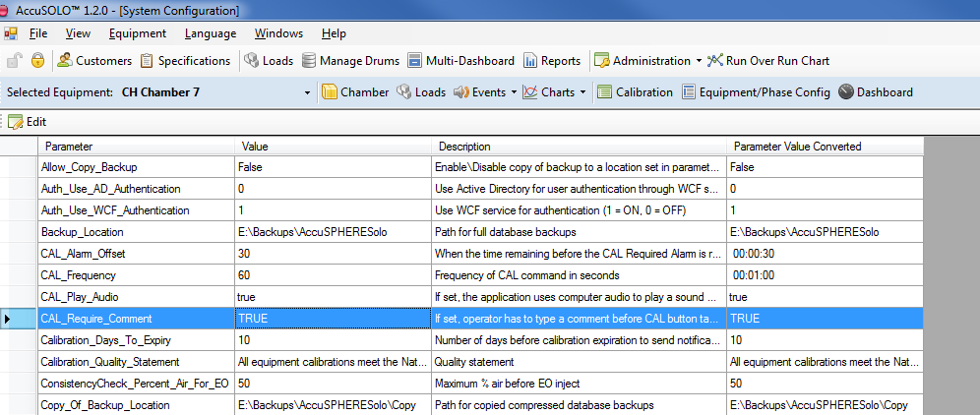Open the Language menu
This screenshot has height=415, width=980.
point(210,33)
